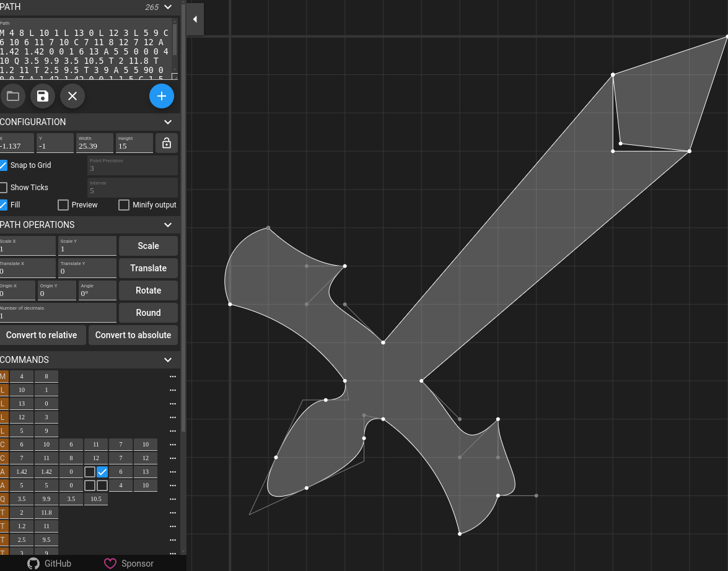Image resolution: width=728 pixels, height=571 pixels.
Task: Collapse the COMMANDS section
Action: click(x=168, y=360)
